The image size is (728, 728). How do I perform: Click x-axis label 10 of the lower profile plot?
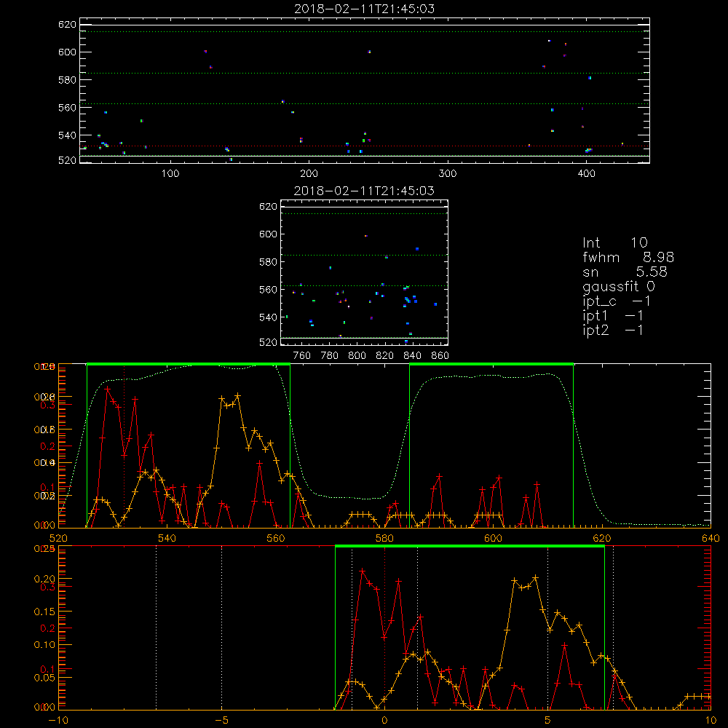click(x=711, y=721)
